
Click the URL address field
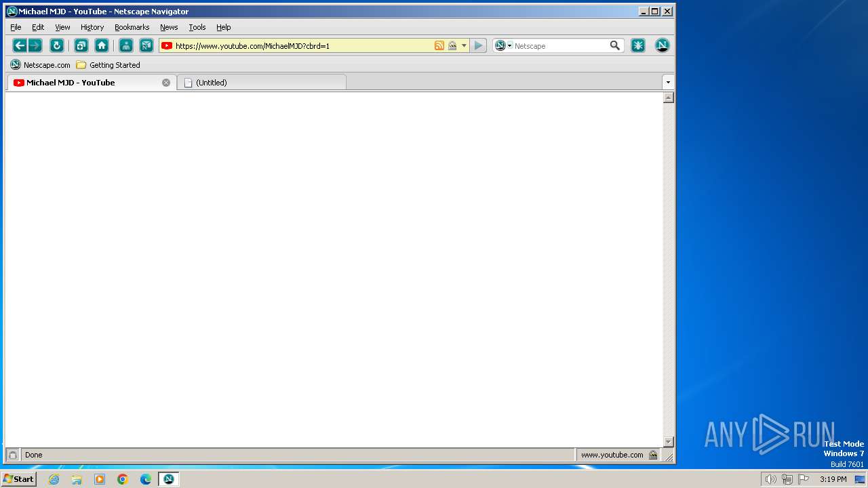pos(304,45)
